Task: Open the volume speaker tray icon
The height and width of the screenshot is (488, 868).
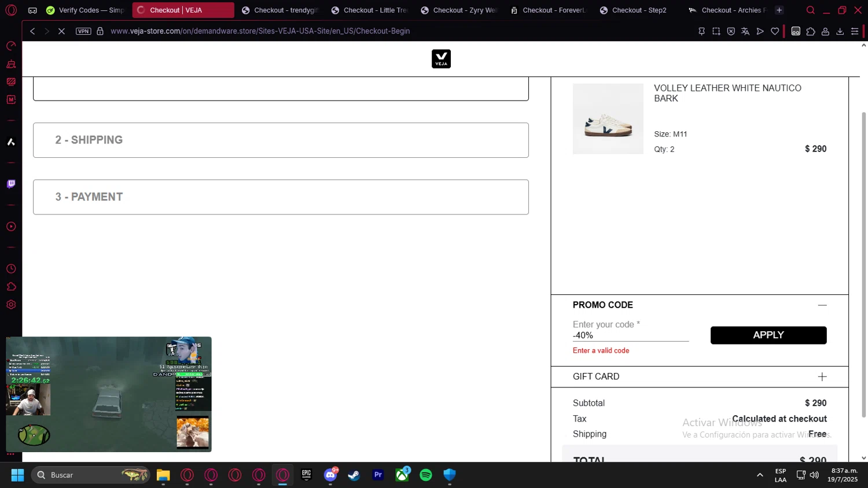Action: 814,475
